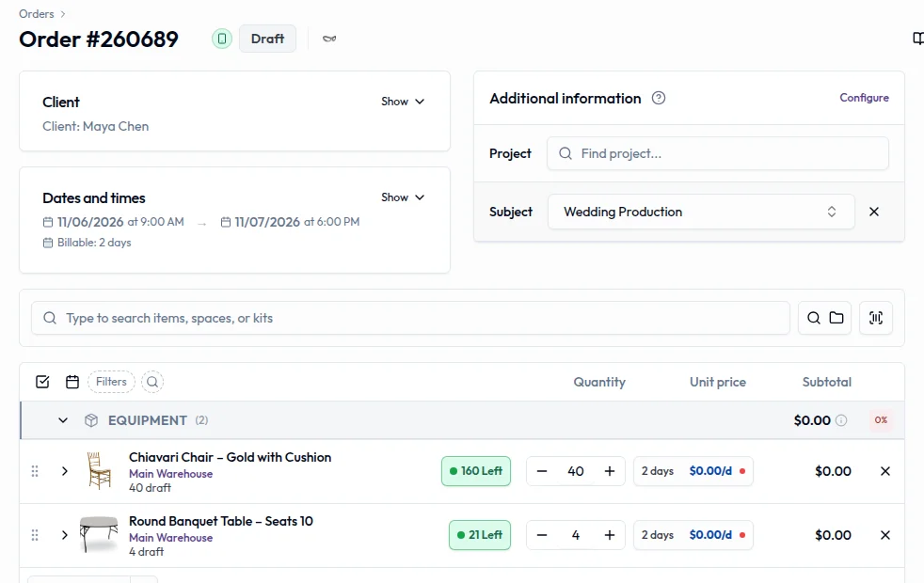
Task: Click the green status icon beside order number
Action: pyautogui.click(x=222, y=39)
